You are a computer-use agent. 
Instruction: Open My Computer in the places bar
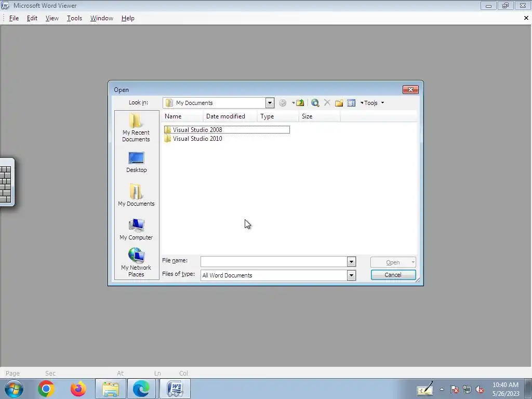coord(137,230)
